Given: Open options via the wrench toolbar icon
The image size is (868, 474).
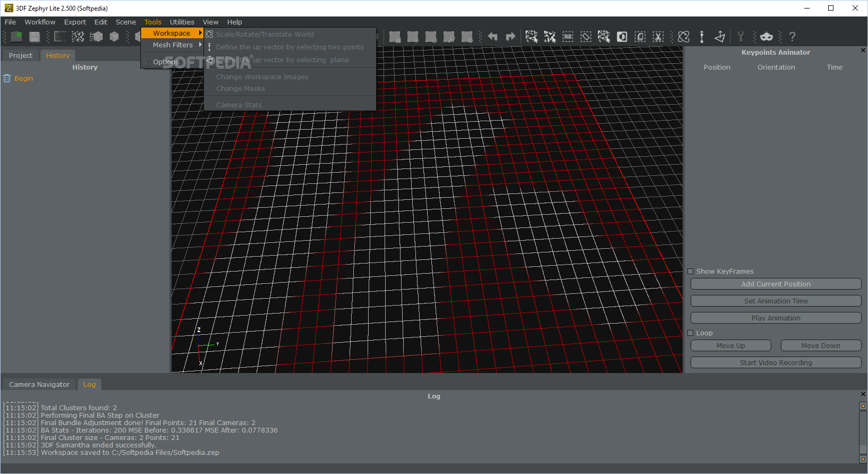Looking at the screenshot, I should point(741,37).
